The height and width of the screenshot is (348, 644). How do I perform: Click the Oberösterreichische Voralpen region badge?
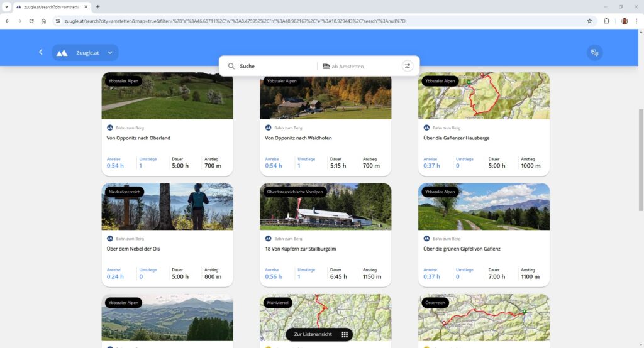[x=295, y=192]
